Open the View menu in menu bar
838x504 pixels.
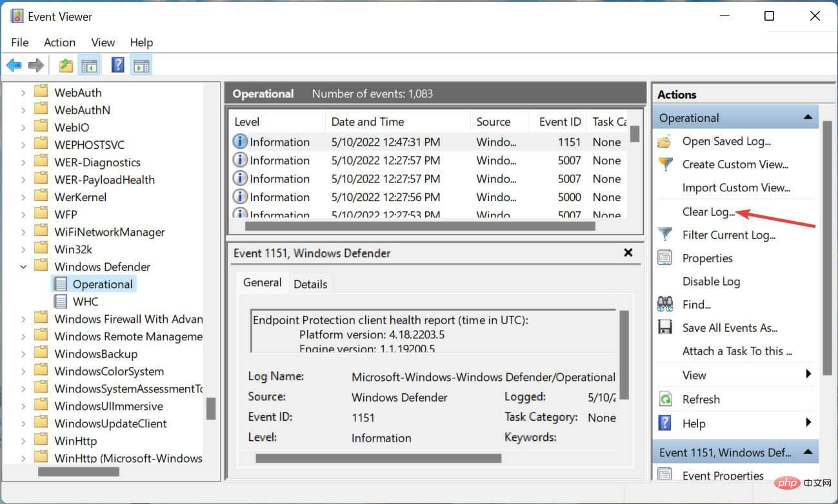click(x=103, y=42)
